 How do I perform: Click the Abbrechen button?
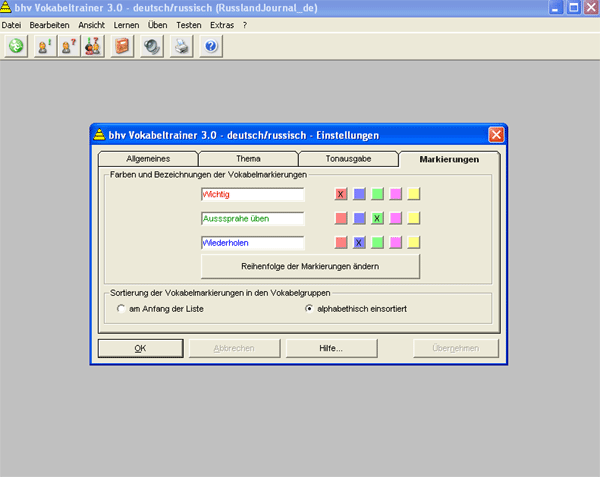[x=234, y=348]
